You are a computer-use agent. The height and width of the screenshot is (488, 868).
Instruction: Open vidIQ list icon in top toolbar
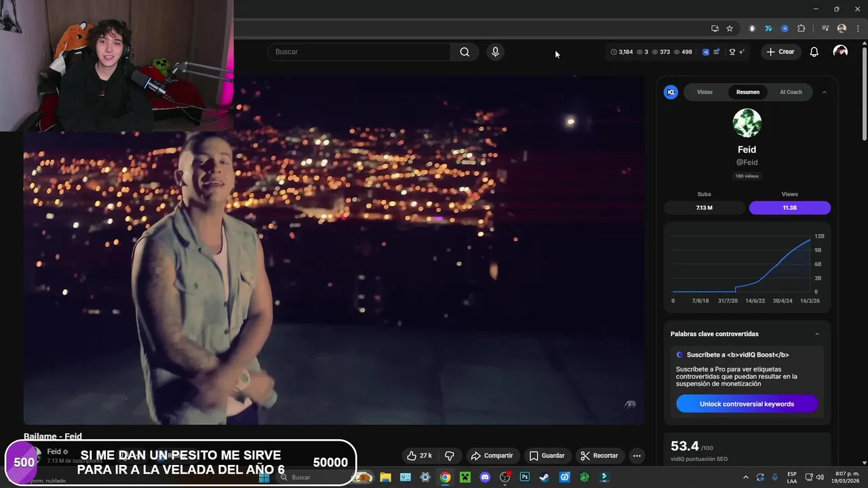(x=716, y=52)
